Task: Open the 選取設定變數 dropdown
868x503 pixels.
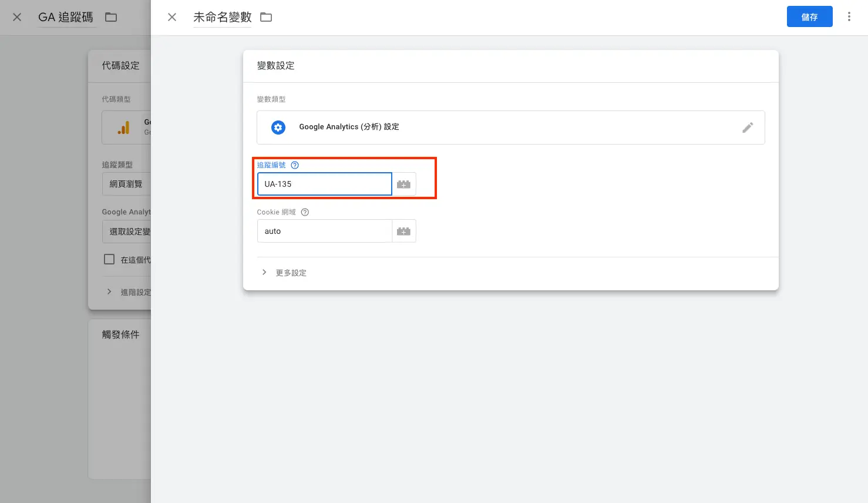Action: coord(127,232)
